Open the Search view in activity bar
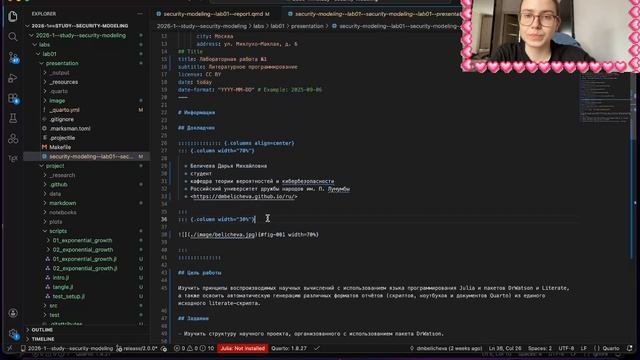 coord(13,37)
